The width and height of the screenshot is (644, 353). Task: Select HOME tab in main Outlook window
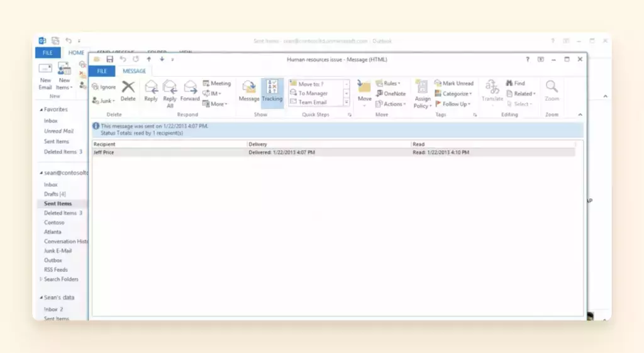pos(76,53)
